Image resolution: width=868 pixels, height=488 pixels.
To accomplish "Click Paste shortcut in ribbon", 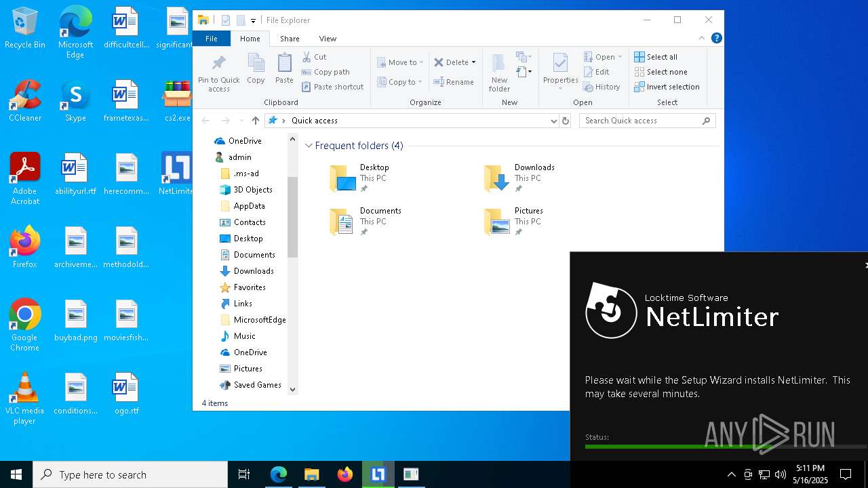I will tap(333, 87).
